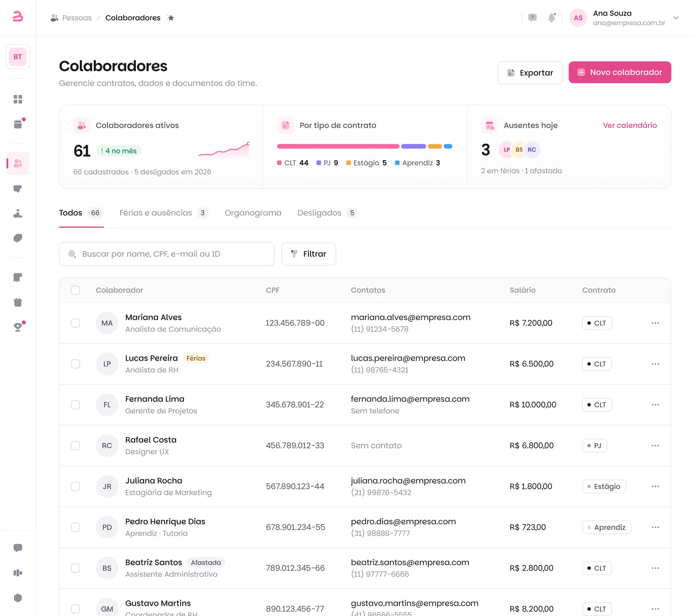Open row actions for Rafael Costa
The height and width of the screenshot is (616, 694).
pos(655,446)
